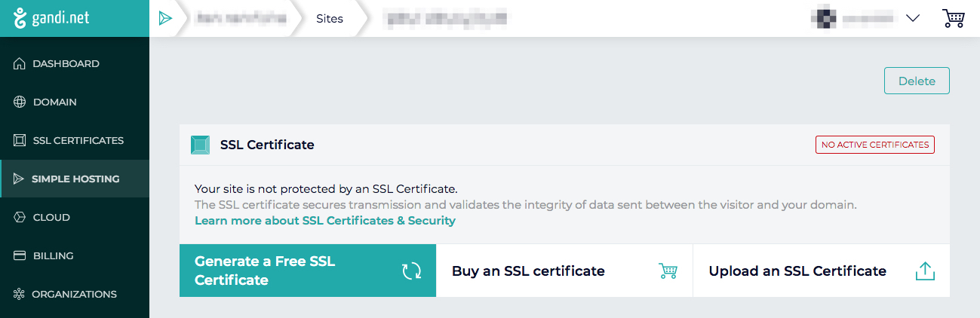The width and height of the screenshot is (980, 318).
Task: Click the Organizations cluster icon
Action: pos(20,295)
